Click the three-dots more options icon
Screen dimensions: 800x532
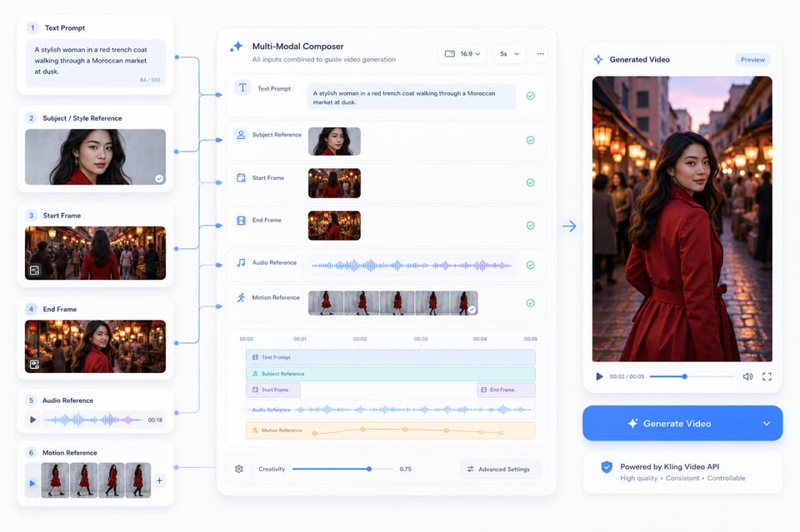(x=540, y=53)
